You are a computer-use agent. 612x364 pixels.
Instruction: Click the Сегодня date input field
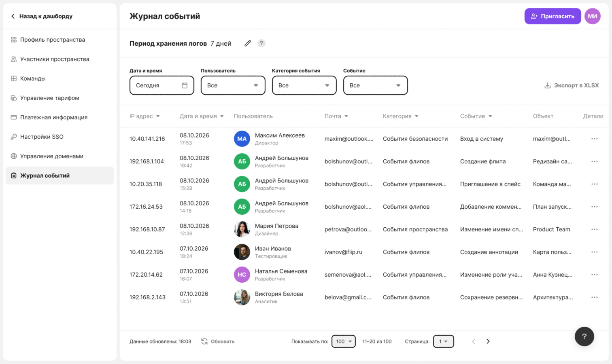162,85
